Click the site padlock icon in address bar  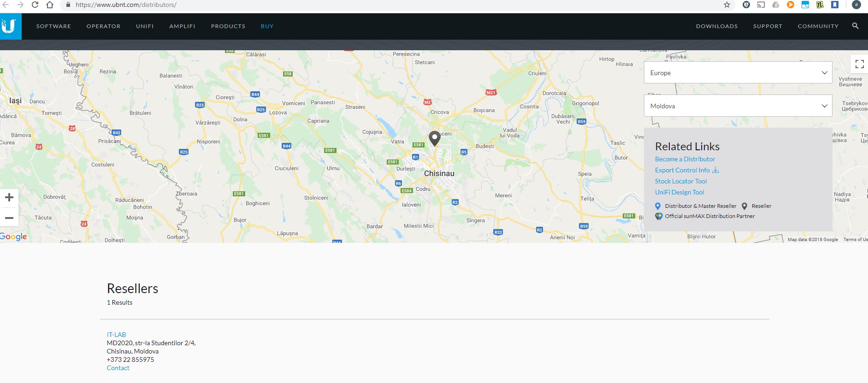[68, 5]
